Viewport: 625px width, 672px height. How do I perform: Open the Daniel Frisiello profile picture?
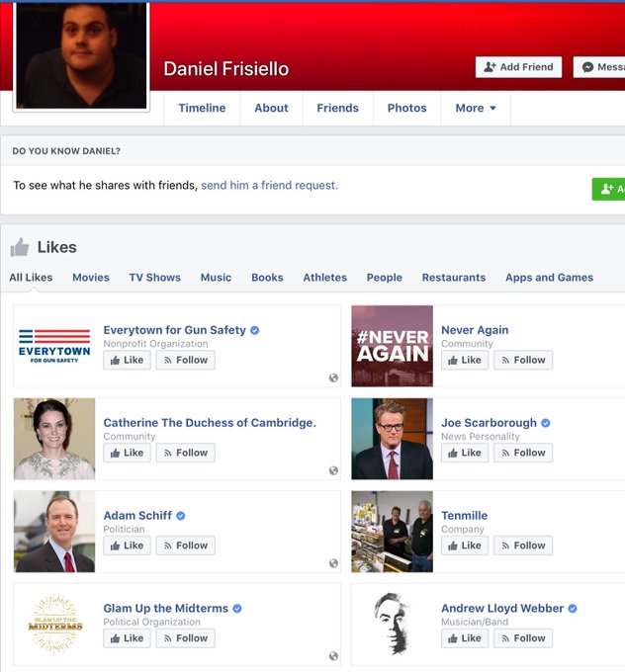point(81,55)
